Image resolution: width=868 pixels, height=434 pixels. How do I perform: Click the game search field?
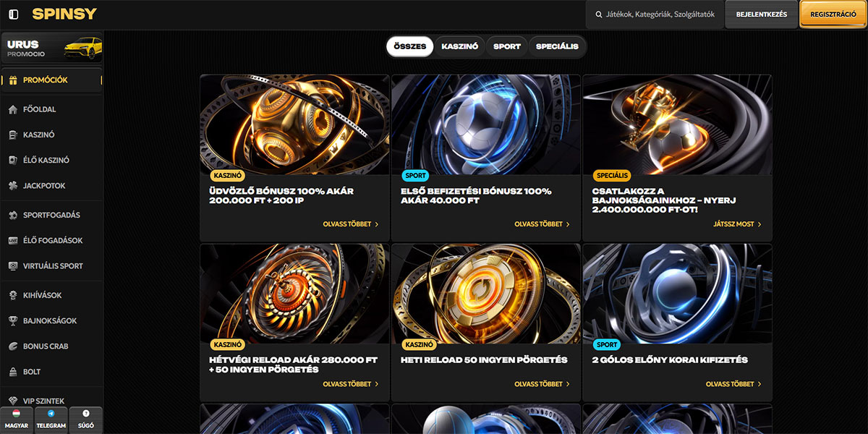coord(655,14)
